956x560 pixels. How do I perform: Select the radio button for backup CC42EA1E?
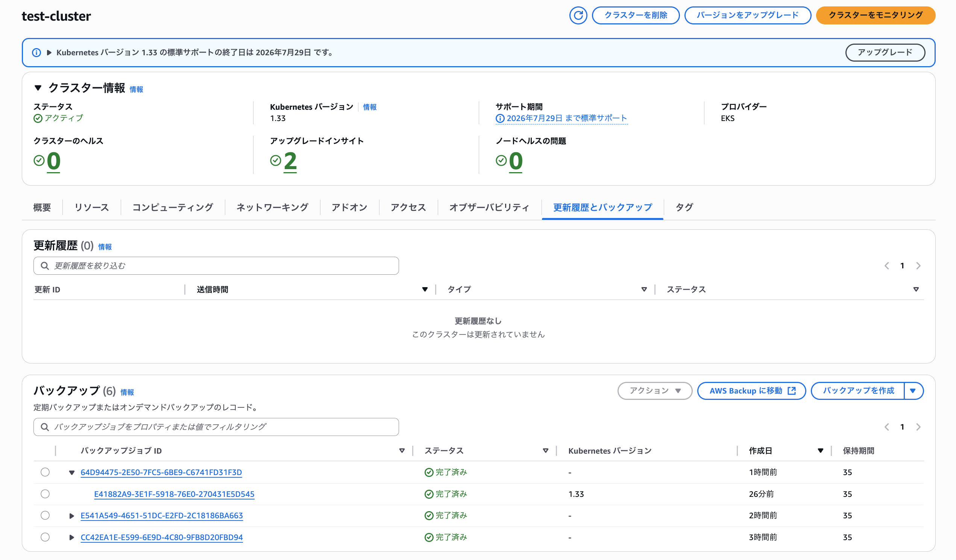(45, 537)
